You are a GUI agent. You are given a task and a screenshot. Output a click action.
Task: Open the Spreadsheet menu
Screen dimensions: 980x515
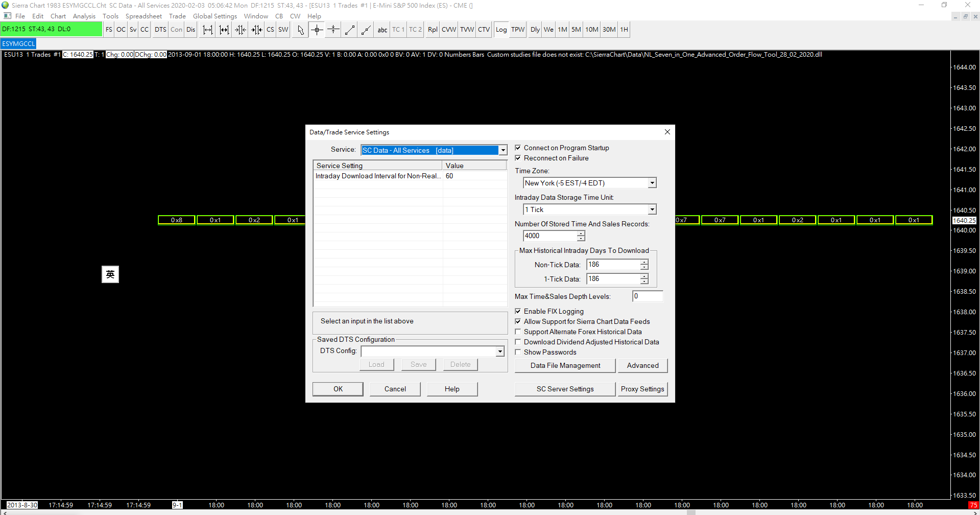click(x=144, y=16)
